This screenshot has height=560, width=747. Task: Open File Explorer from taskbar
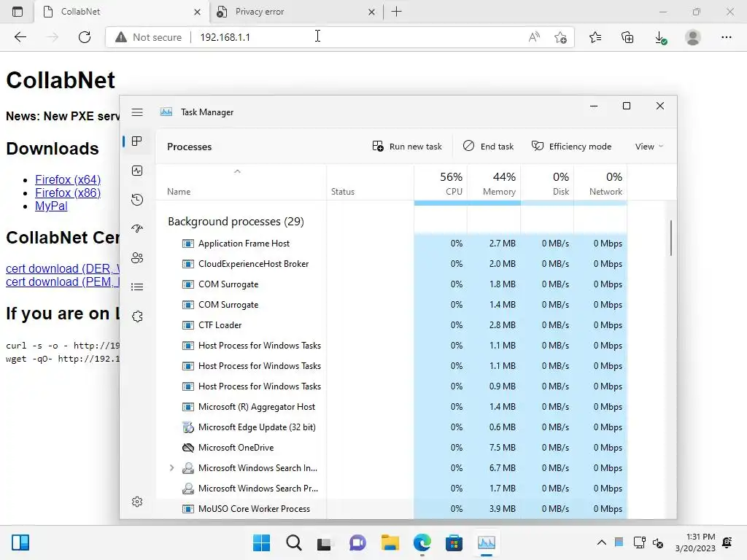tap(390, 542)
